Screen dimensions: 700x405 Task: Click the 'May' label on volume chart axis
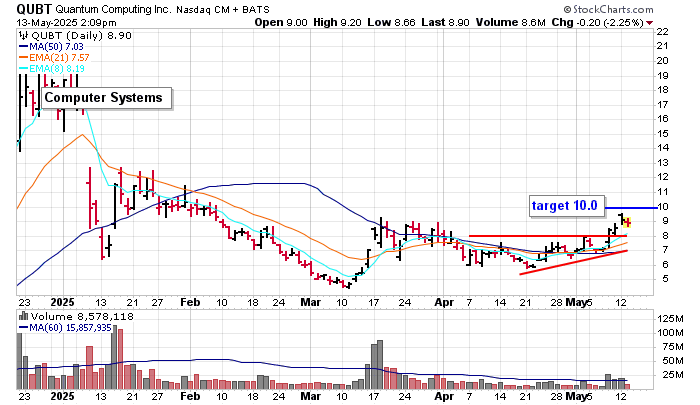click(x=575, y=396)
